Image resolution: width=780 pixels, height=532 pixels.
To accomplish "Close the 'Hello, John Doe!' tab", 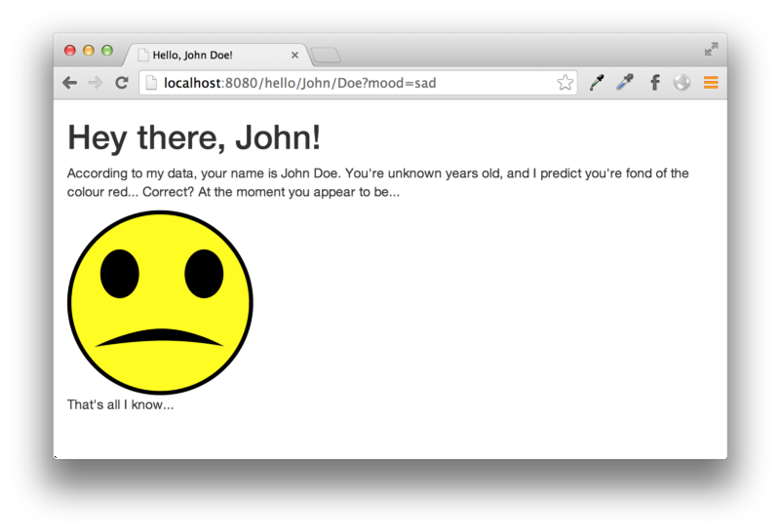I will (295, 55).
